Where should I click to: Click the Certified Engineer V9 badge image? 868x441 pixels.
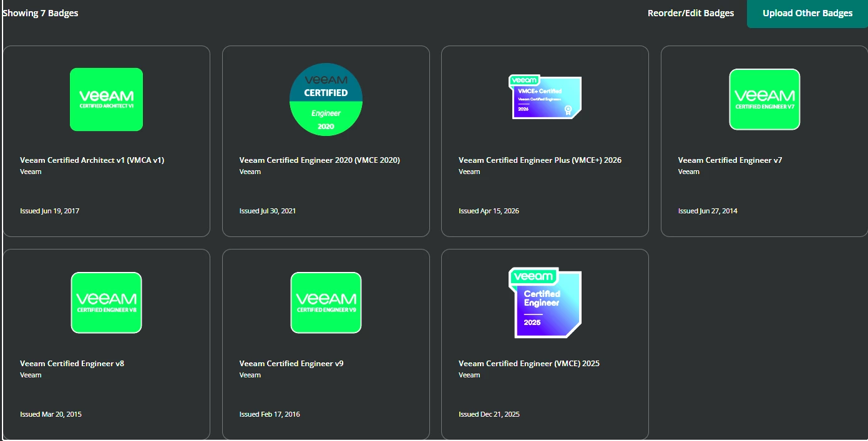pos(326,303)
